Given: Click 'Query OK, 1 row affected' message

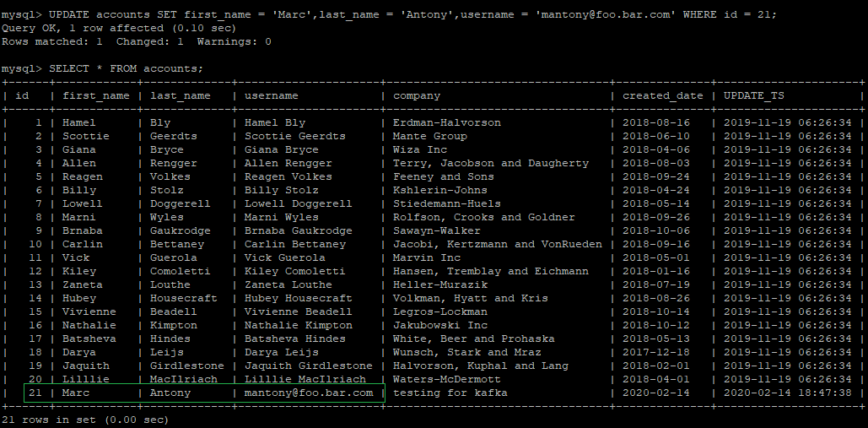Looking at the screenshot, I should pyautogui.click(x=119, y=28).
